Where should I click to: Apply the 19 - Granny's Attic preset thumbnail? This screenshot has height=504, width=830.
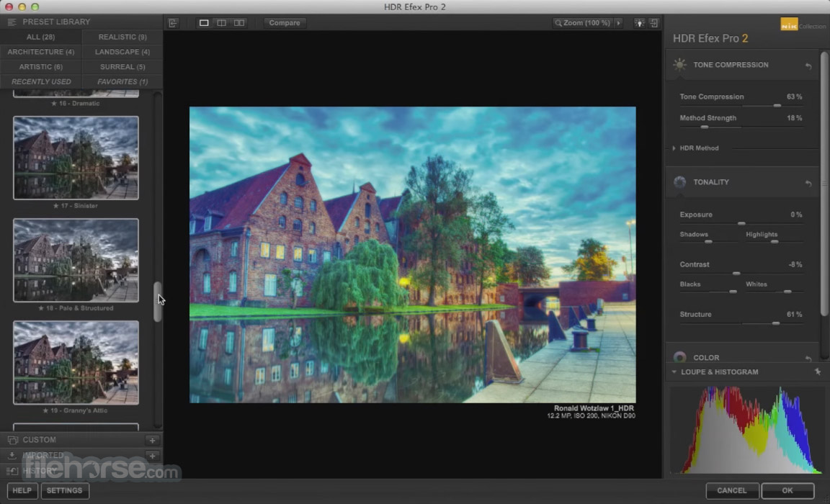point(76,363)
